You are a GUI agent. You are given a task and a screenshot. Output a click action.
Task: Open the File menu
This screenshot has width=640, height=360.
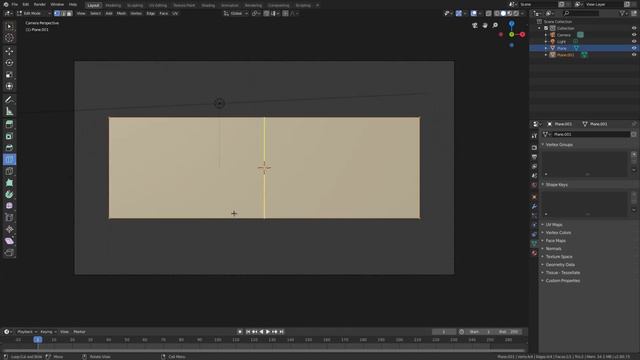pyautogui.click(x=14, y=4)
